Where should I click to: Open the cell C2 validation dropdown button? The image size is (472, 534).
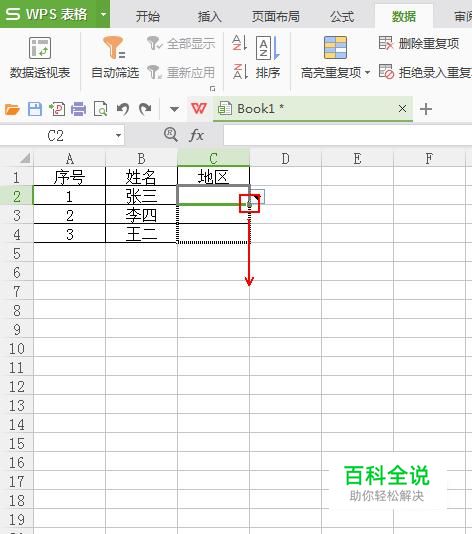click(258, 197)
